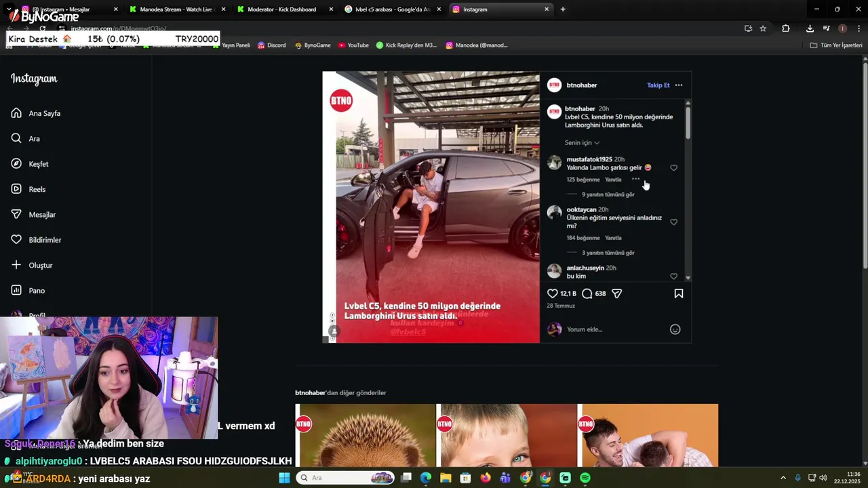868x488 pixels.
Task: Open more options on mustafatok1925's comment
Action: [x=635, y=179]
